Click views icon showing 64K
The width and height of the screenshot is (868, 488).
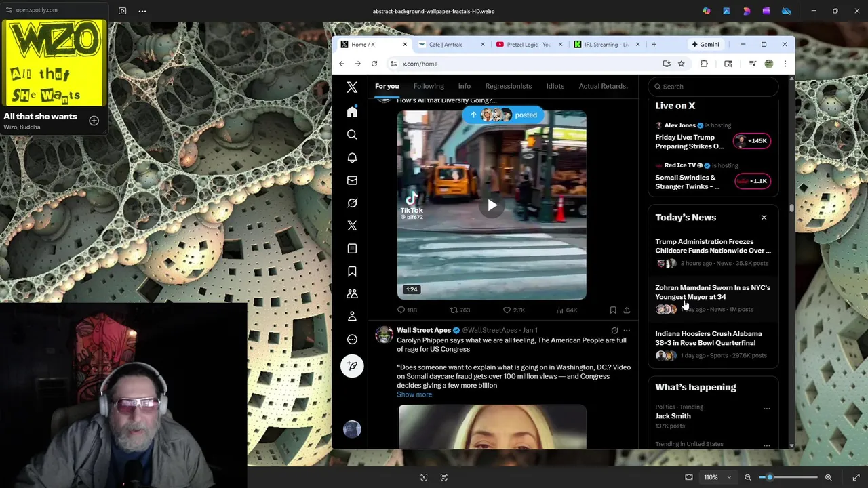559,310
